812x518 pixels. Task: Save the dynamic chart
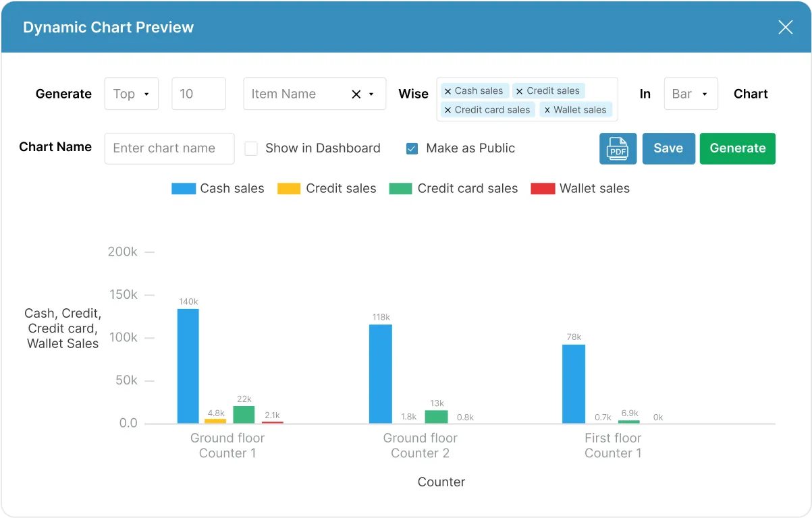[x=668, y=148]
